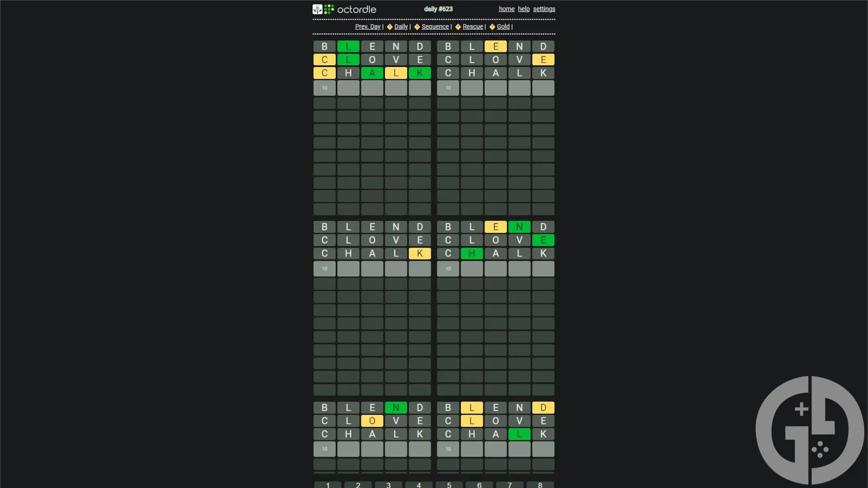The height and width of the screenshot is (488, 868).
Task: Select the Daily mode link
Action: (401, 27)
